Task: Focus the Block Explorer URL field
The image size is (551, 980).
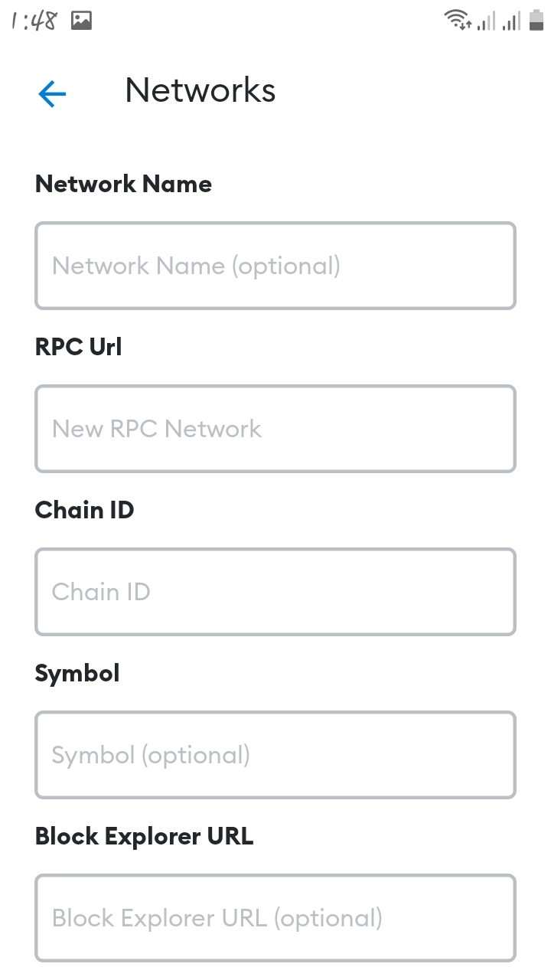Action: pos(275,918)
